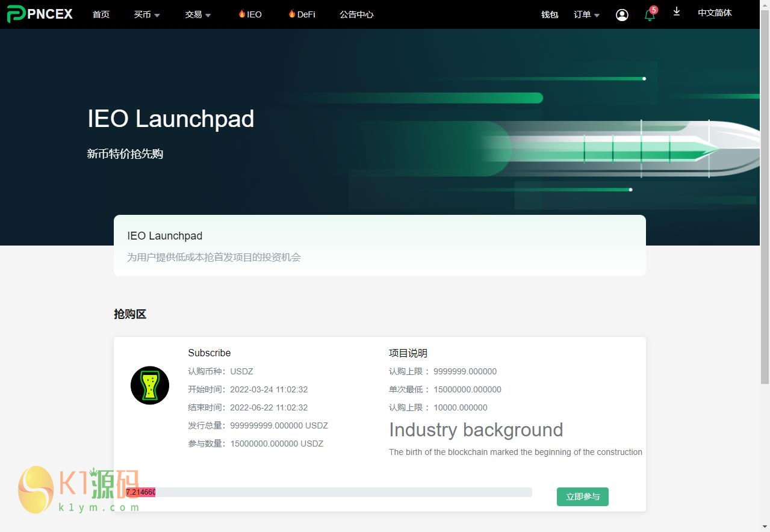Viewport: 770px width, 532px height.
Task: Open the notifications bell icon
Action: coord(650,16)
